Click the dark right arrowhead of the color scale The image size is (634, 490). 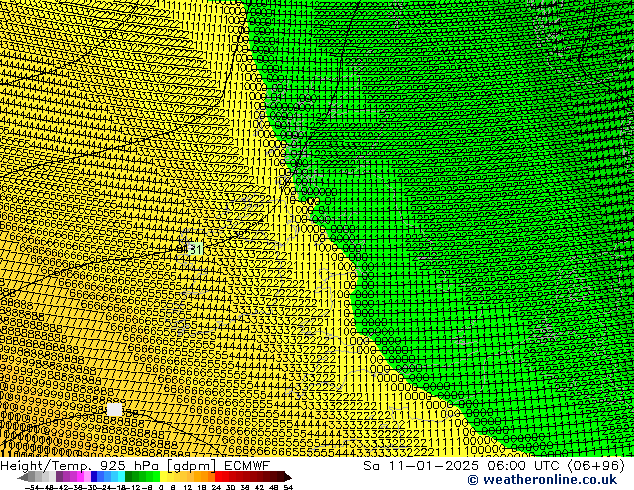click(288, 477)
